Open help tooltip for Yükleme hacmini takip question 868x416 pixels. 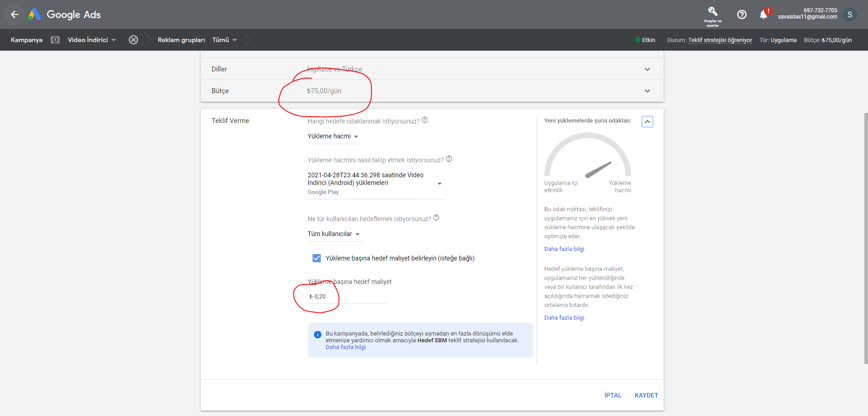point(449,159)
